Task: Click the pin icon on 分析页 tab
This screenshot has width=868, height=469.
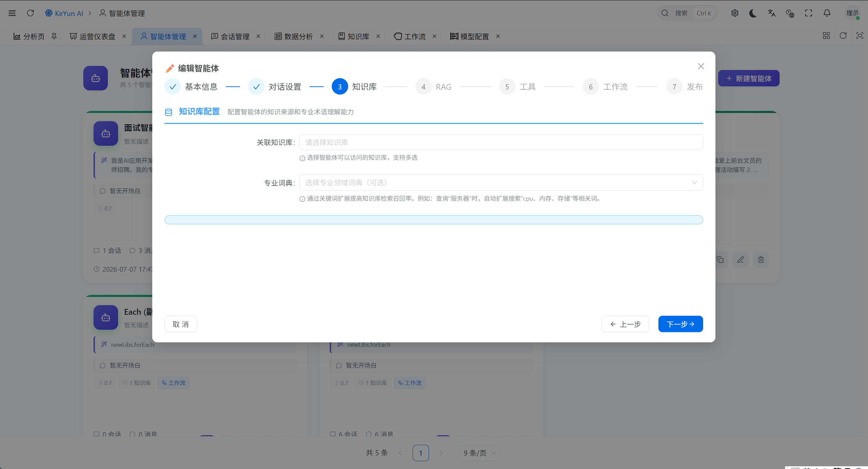Action: [x=54, y=36]
